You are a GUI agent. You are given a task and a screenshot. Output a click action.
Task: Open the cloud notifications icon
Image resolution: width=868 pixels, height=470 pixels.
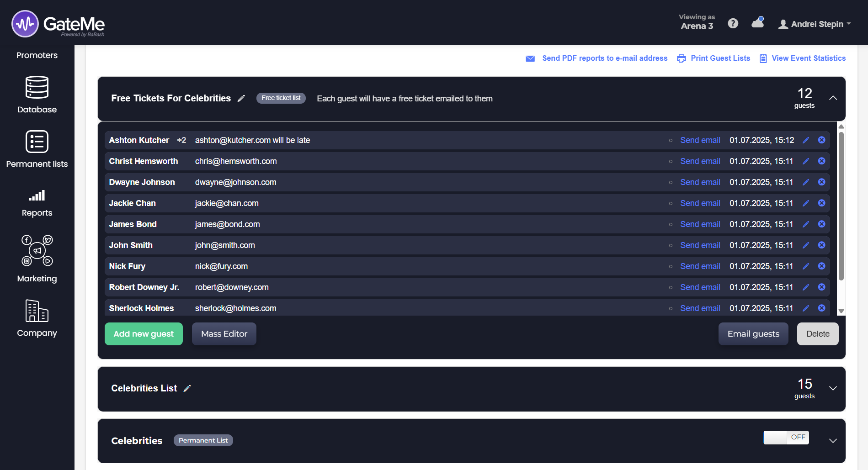(x=757, y=23)
